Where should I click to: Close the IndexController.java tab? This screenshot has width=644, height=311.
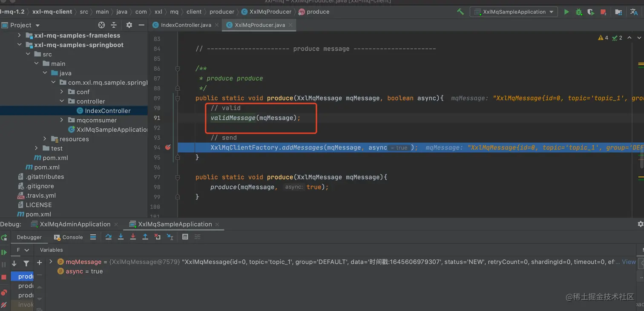pos(216,25)
